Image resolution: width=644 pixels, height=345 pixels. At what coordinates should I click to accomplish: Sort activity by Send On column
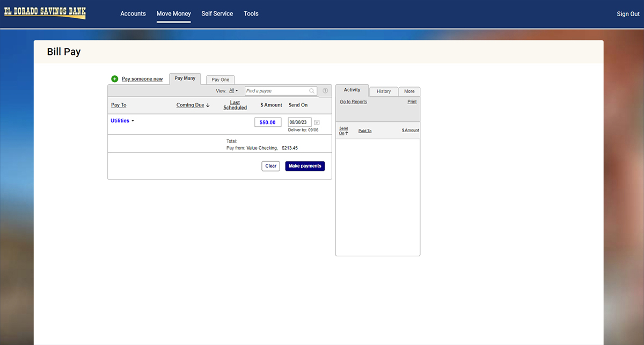point(343,131)
